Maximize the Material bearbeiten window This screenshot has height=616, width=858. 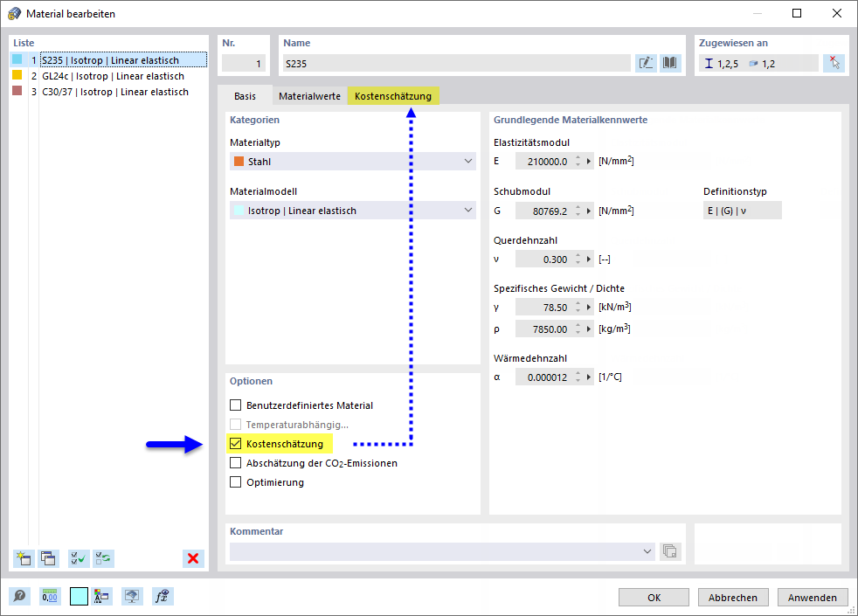tap(797, 13)
